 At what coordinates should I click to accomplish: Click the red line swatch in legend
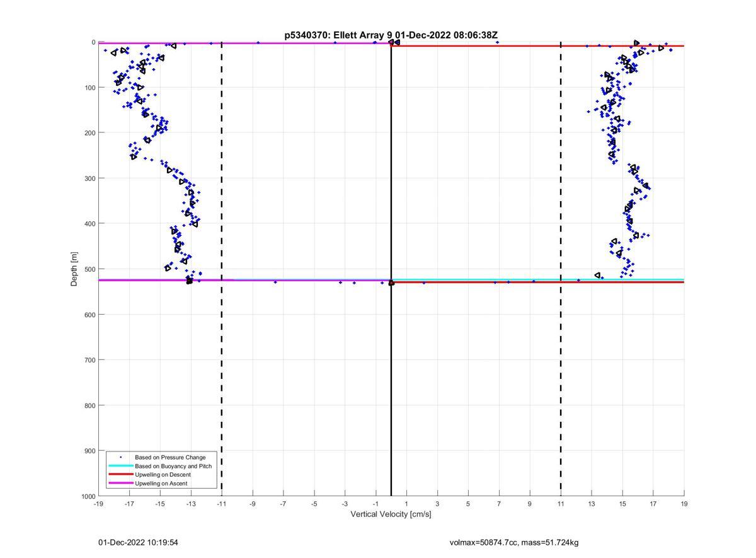pyautogui.click(x=120, y=474)
